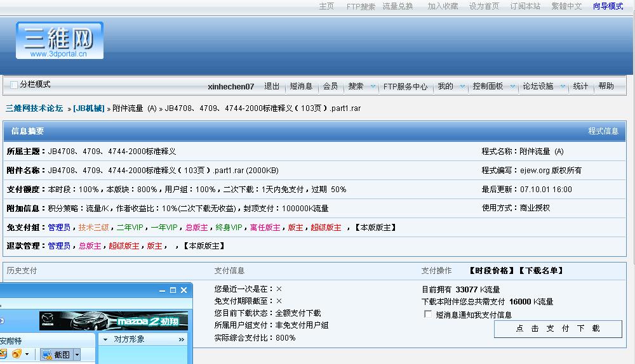Click 程式信息 header link
The width and height of the screenshot is (635, 364).
click(603, 131)
